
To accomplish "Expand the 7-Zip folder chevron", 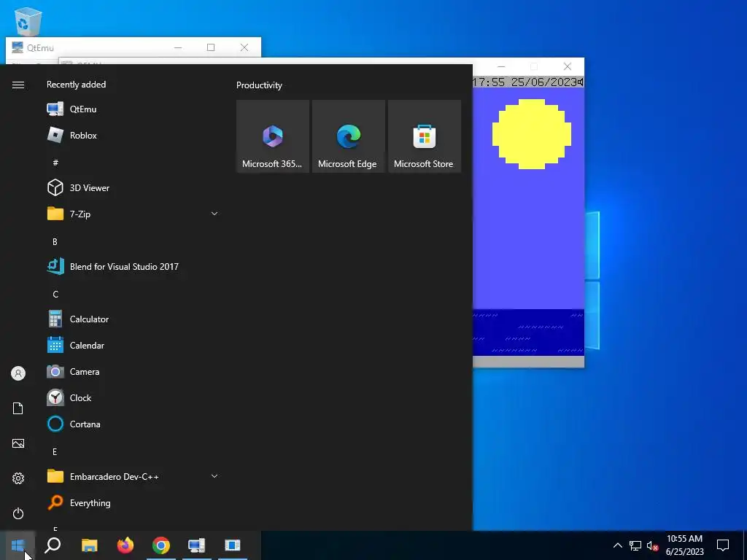I will (x=214, y=214).
